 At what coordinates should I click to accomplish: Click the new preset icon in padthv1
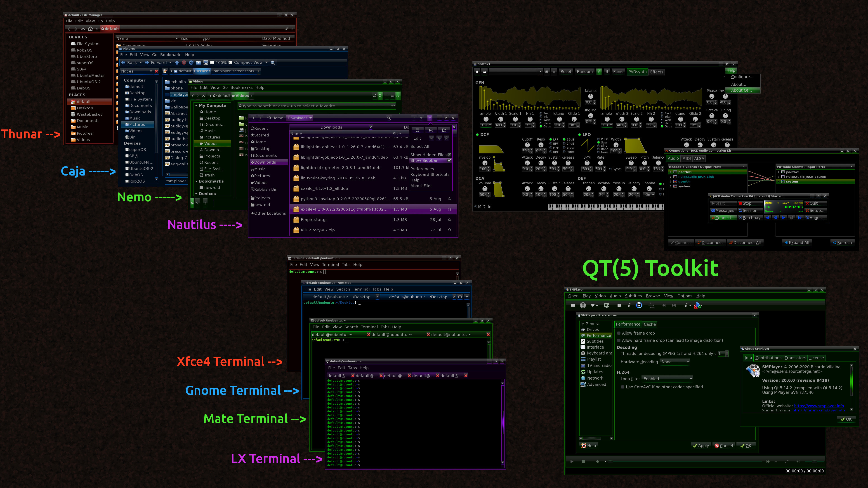click(477, 72)
